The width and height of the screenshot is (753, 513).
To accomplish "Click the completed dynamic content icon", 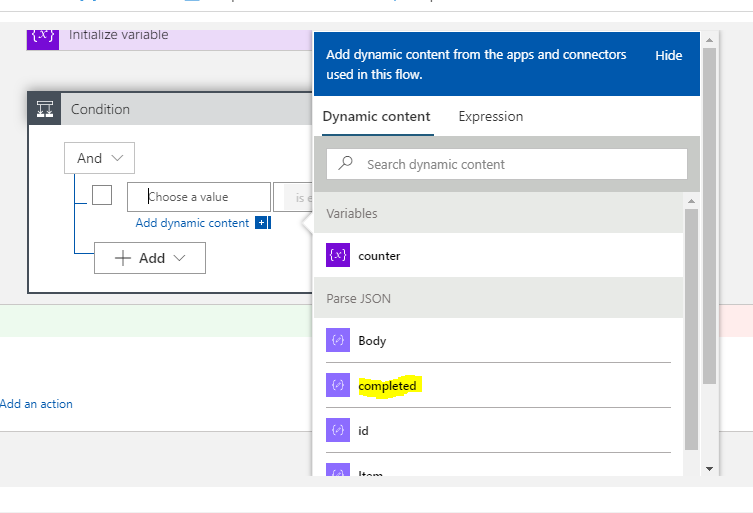I will coord(338,386).
